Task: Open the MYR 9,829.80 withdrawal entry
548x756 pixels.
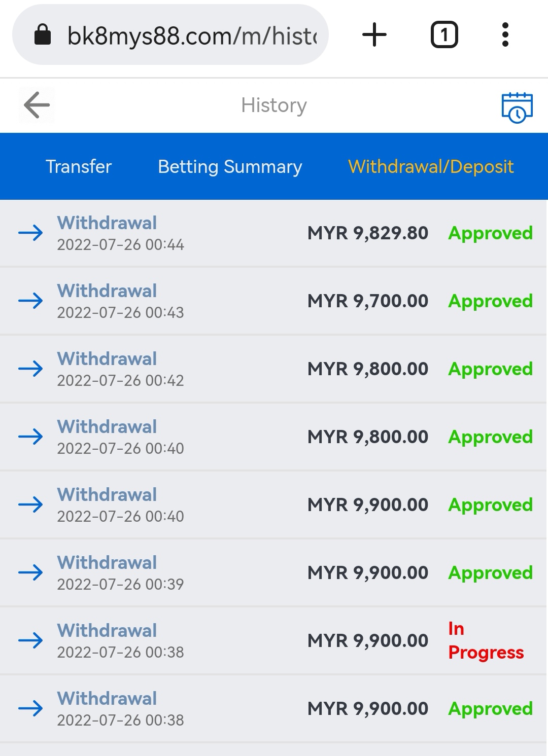Action: 368,233
